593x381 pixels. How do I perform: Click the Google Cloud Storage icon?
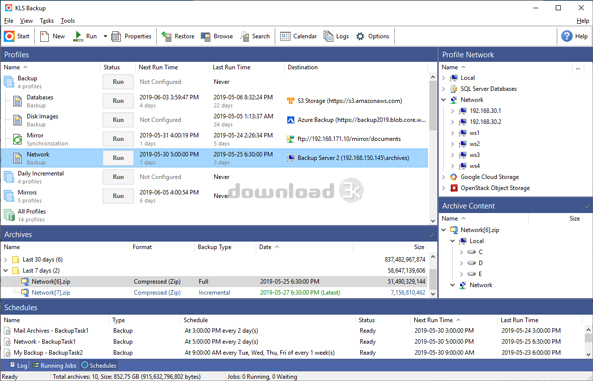coord(453,177)
